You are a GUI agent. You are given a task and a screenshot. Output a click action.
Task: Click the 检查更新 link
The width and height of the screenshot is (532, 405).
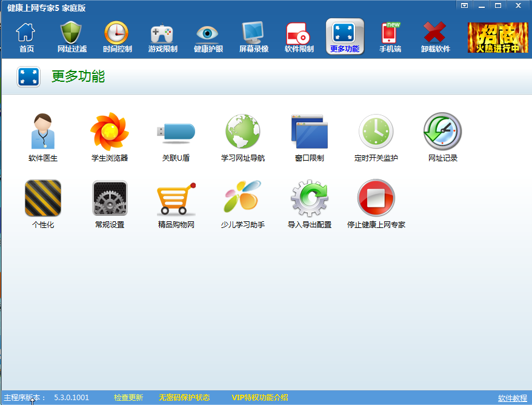[128, 398]
